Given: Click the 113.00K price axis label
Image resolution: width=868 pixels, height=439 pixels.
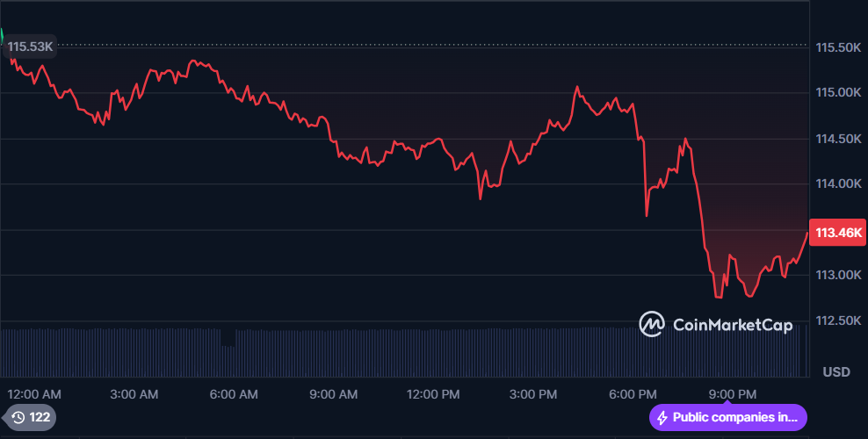Looking at the screenshot, I should tap(839, 275).
